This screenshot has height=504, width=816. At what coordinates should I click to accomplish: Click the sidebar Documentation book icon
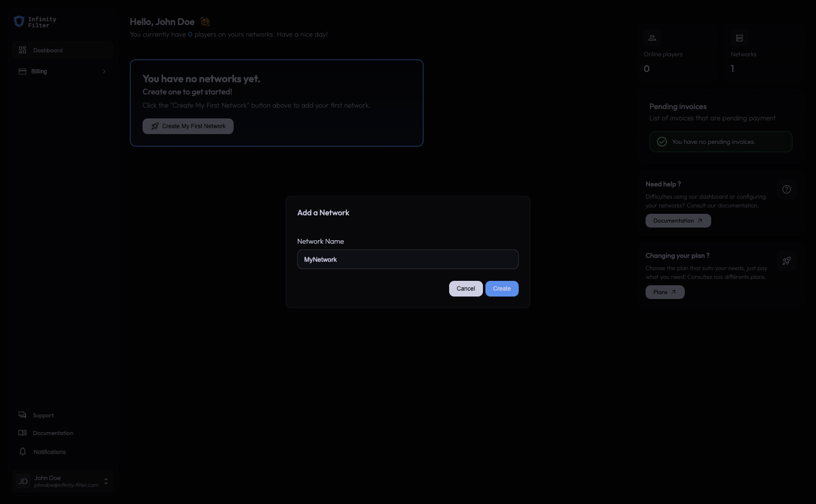click(23, 433)
